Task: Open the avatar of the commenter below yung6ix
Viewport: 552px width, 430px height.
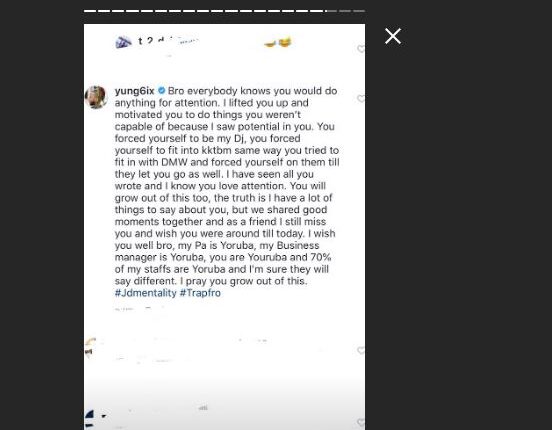Action: 91,348
